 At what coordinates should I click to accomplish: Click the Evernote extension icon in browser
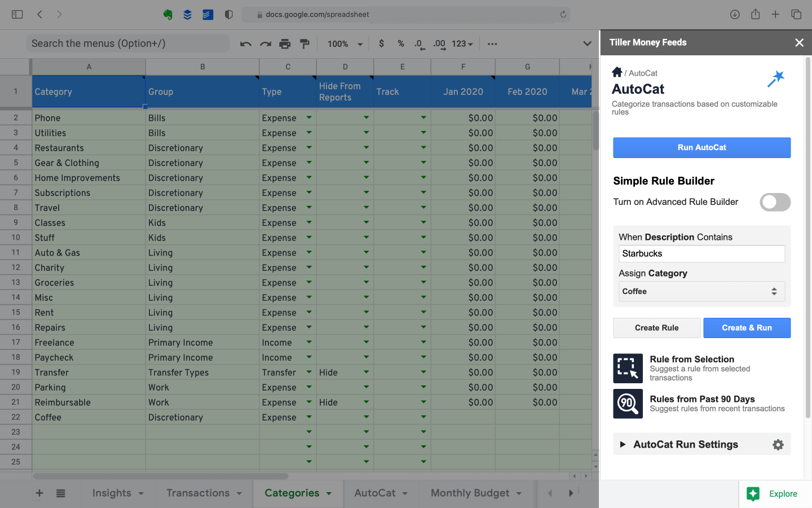click(167, 15)
